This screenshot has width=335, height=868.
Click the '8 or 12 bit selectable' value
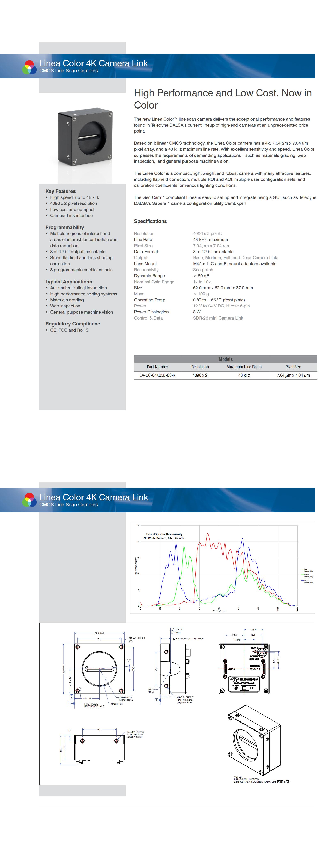click(213, 252)
